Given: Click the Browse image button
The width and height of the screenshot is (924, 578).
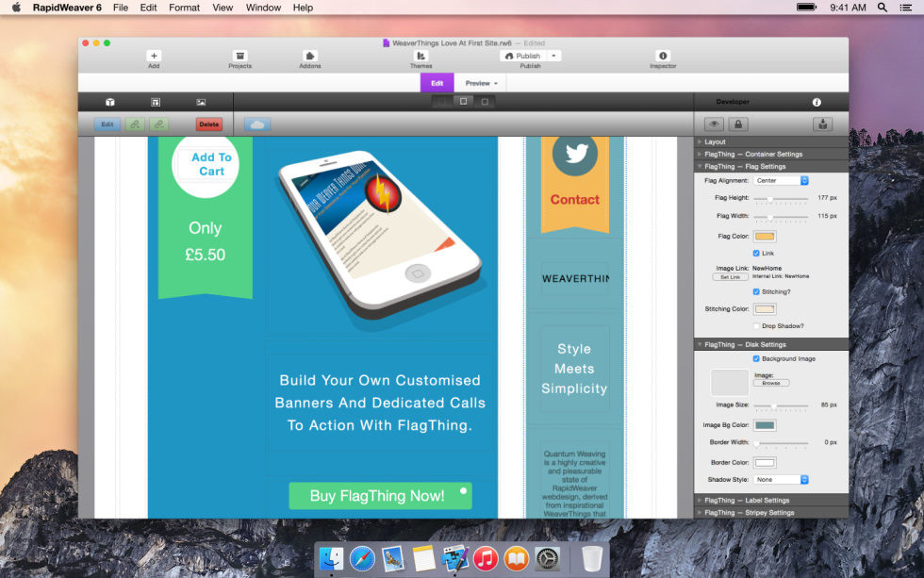Looking at the screenshot, I should coord(771,383).
